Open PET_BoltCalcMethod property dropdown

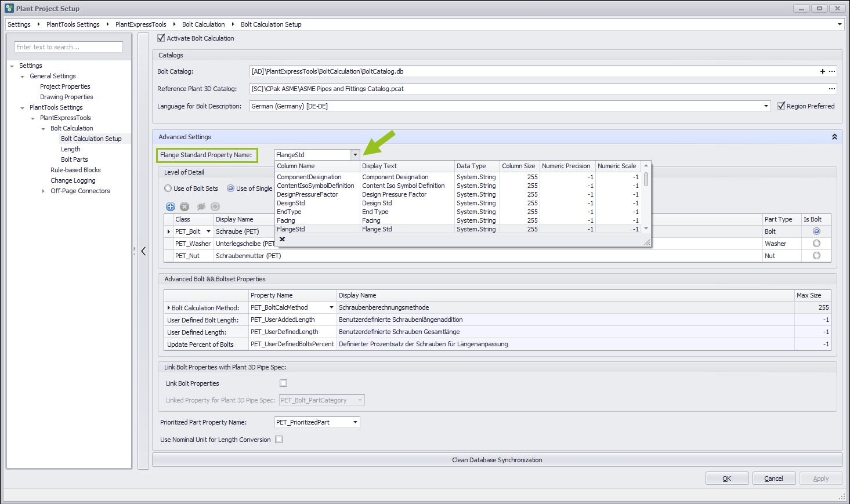point(331,307)
